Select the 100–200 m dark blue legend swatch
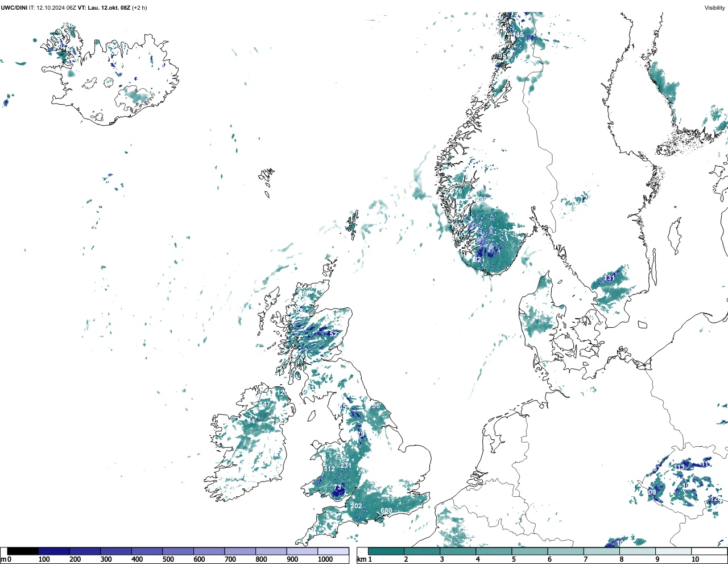Viewport: 728px width, 564px height. click(54, 551)
